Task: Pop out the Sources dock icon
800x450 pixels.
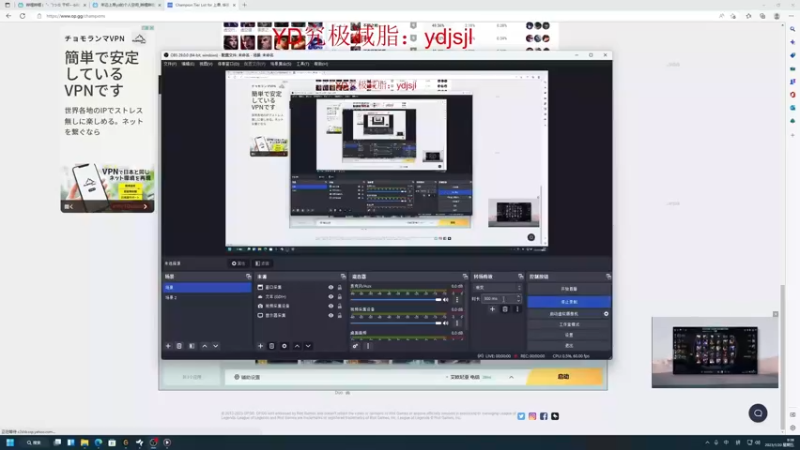Action: (343, 277)
